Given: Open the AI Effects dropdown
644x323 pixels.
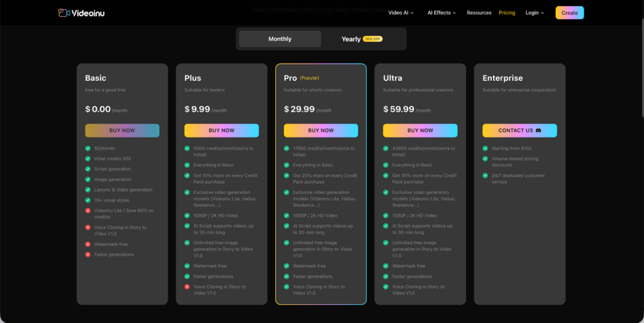Looking at the screenshot, I should coord(441,13).
